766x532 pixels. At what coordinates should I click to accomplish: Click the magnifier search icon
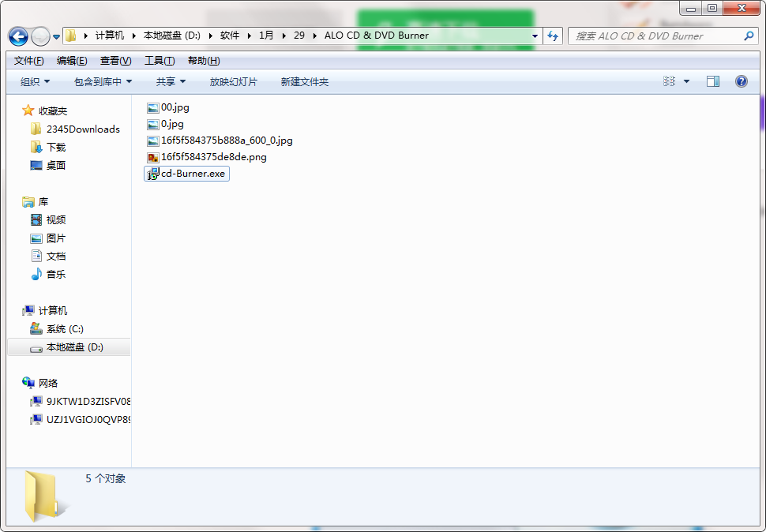(x=749, y=36)
